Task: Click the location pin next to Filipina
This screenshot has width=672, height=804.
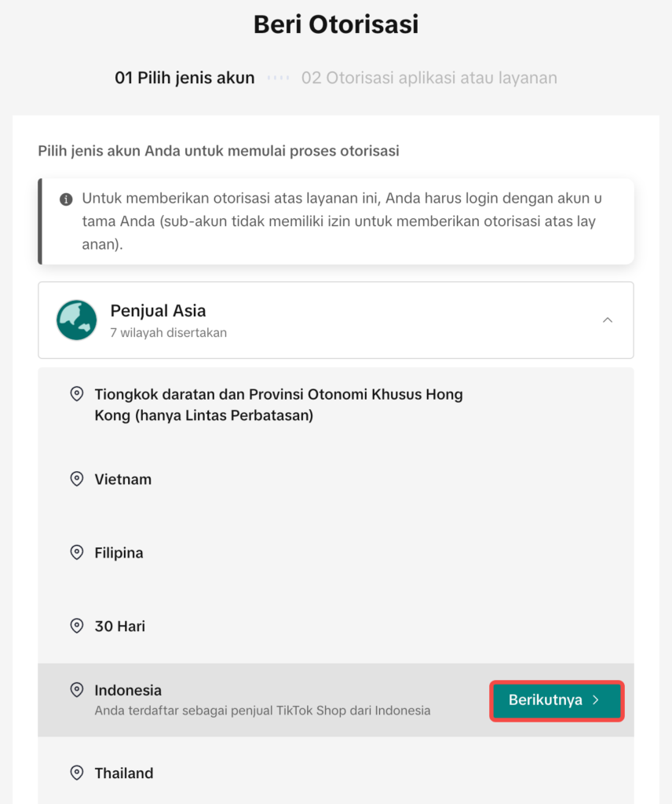Action: point(76,552)
